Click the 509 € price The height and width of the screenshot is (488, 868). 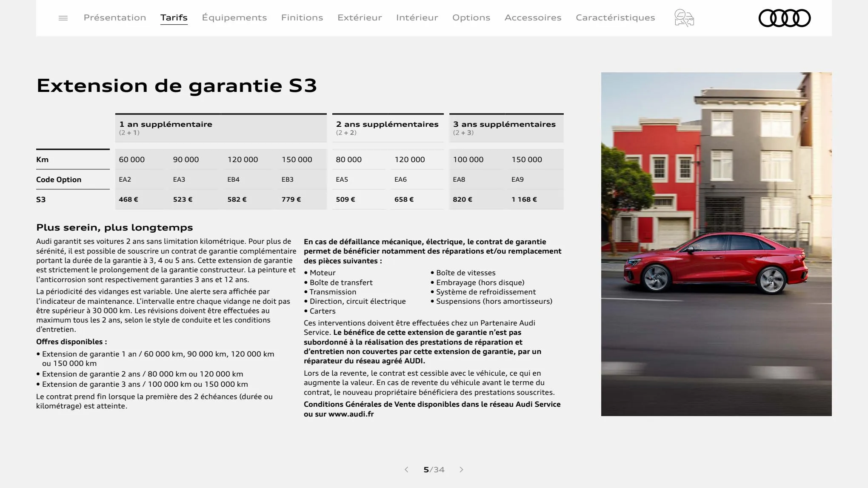tap(345, 200)
